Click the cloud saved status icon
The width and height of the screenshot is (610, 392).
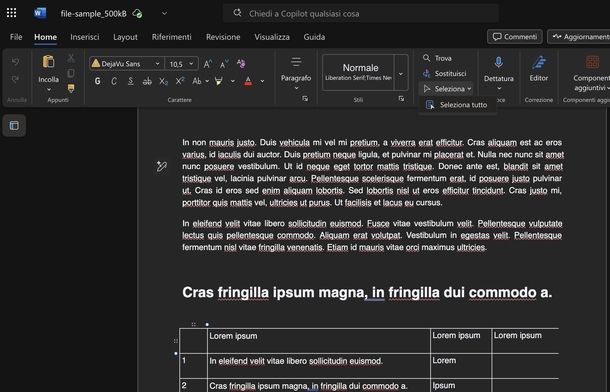click(x=137, y=14)
